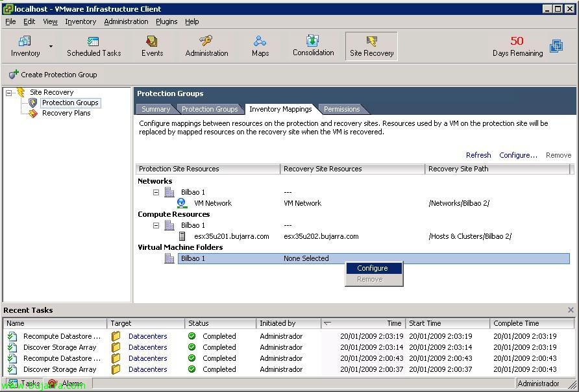
Task: Click the Bilbao 1 datacenter icon under Networks
Action: click(x=169, y=192)
